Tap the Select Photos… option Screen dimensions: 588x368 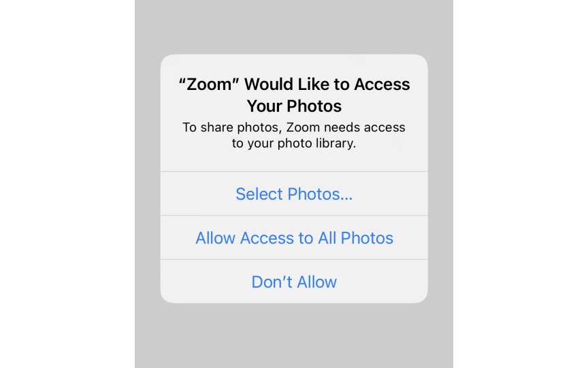294,194
